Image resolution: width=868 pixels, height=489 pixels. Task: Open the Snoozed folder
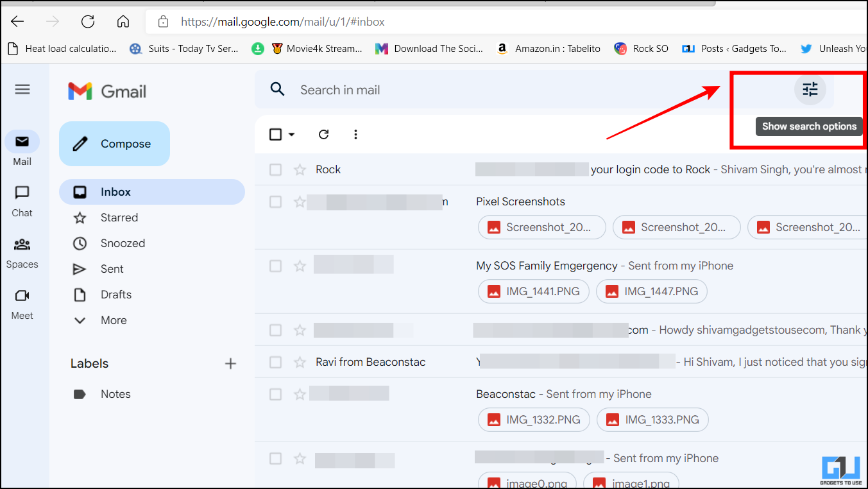point(123,243)
